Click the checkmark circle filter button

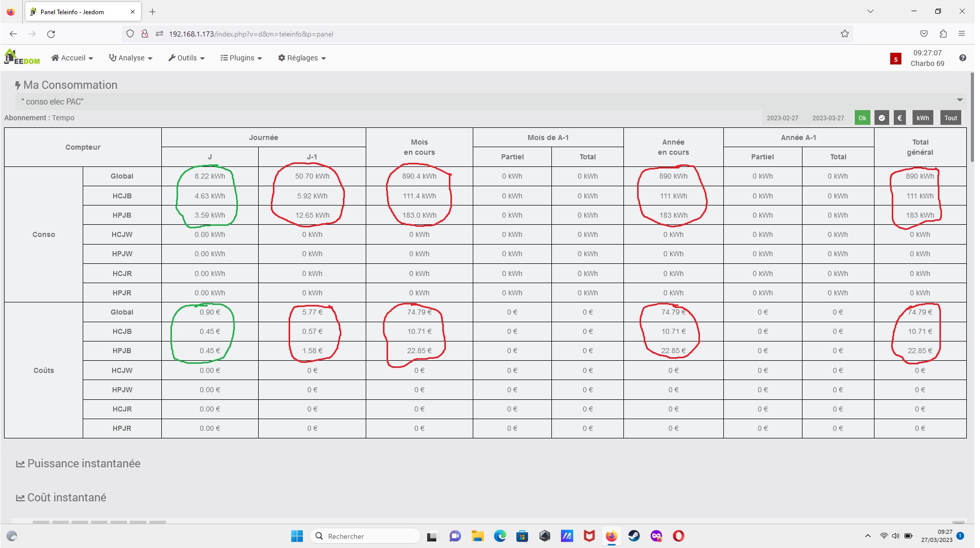[x=882, y=118]
